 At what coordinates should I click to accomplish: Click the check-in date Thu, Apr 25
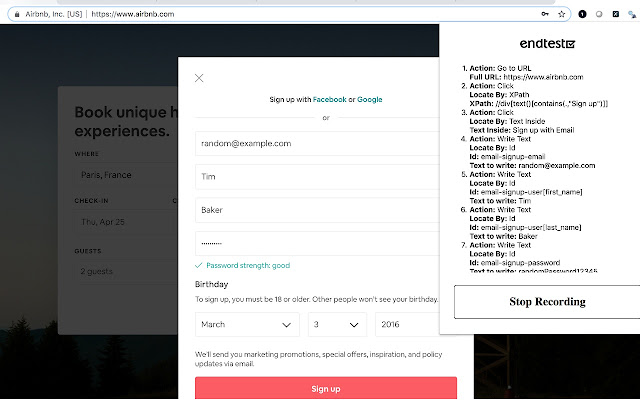pos(122,222)
